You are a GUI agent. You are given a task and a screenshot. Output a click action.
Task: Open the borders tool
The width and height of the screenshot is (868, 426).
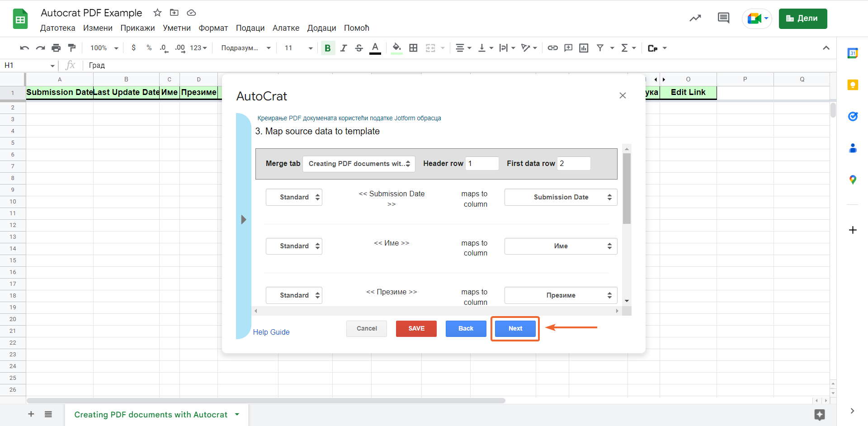(413, 48)
